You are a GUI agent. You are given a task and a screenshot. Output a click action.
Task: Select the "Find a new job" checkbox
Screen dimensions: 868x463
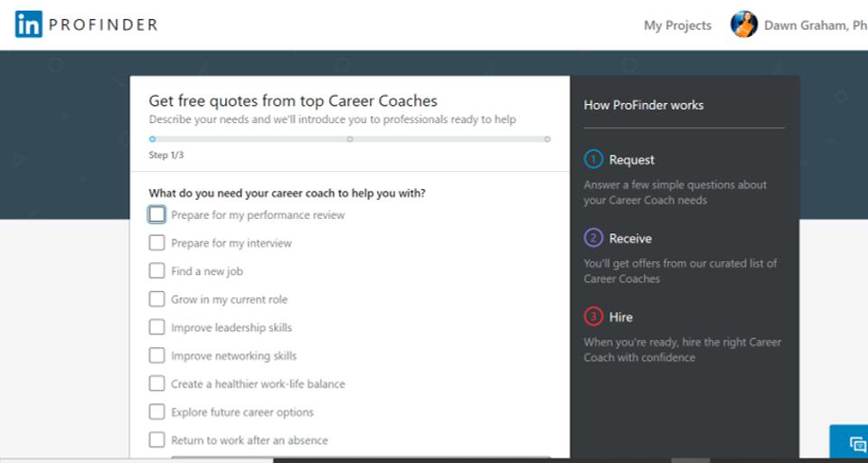tap(157, 270)
